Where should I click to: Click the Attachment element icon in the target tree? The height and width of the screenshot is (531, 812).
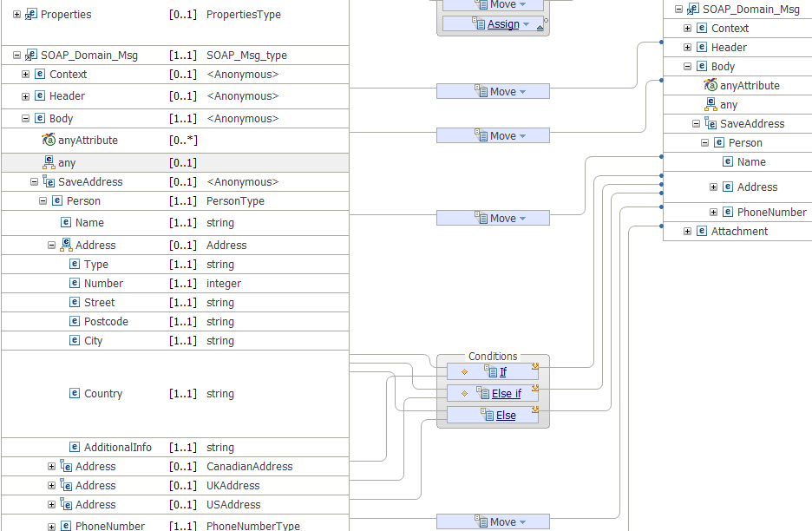pyautogui.click(x=702, y=232)
